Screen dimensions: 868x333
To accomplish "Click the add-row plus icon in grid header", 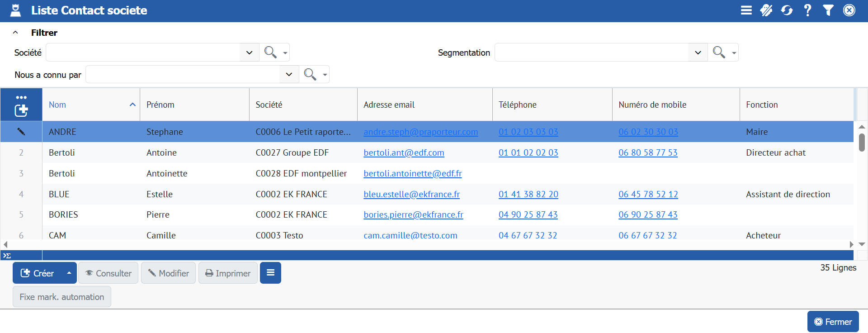I will (x=21, y=110).
